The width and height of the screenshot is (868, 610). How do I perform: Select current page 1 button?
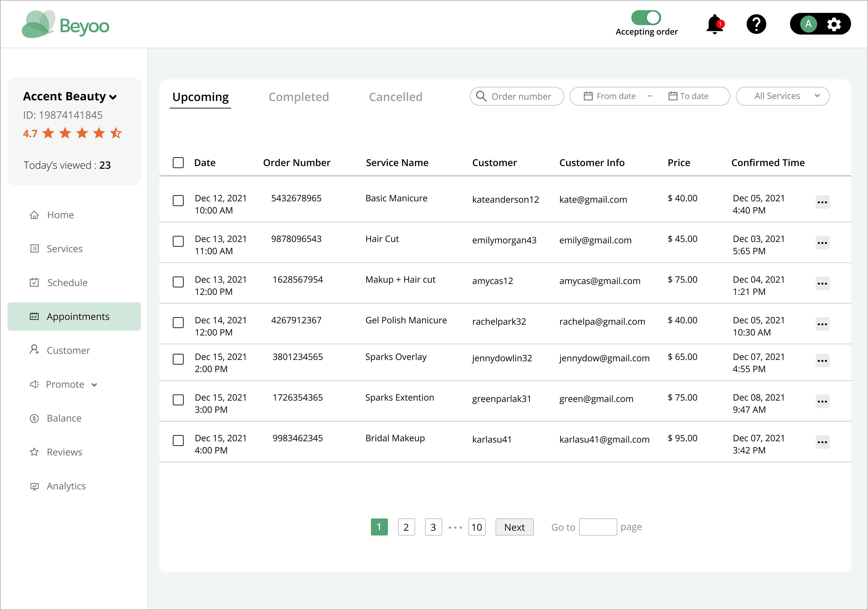[379, 527]
